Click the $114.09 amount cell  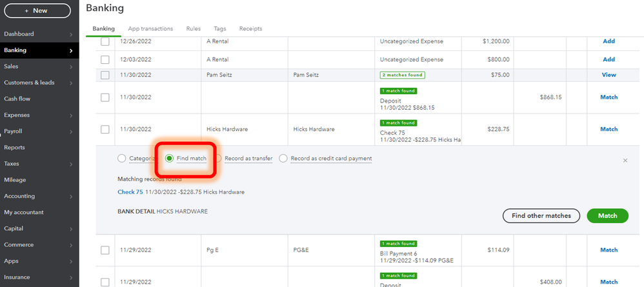tap(498, 250)
